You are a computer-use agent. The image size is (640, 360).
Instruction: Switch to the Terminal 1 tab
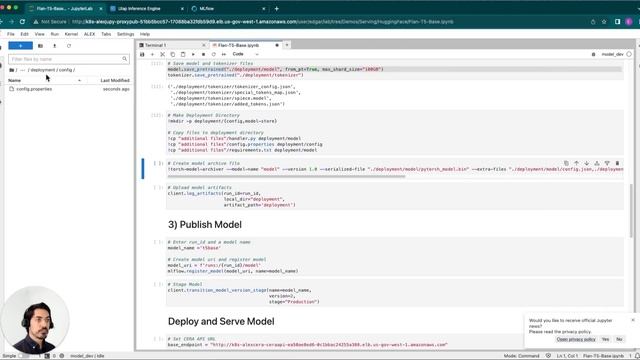click(x=172, y=45)
